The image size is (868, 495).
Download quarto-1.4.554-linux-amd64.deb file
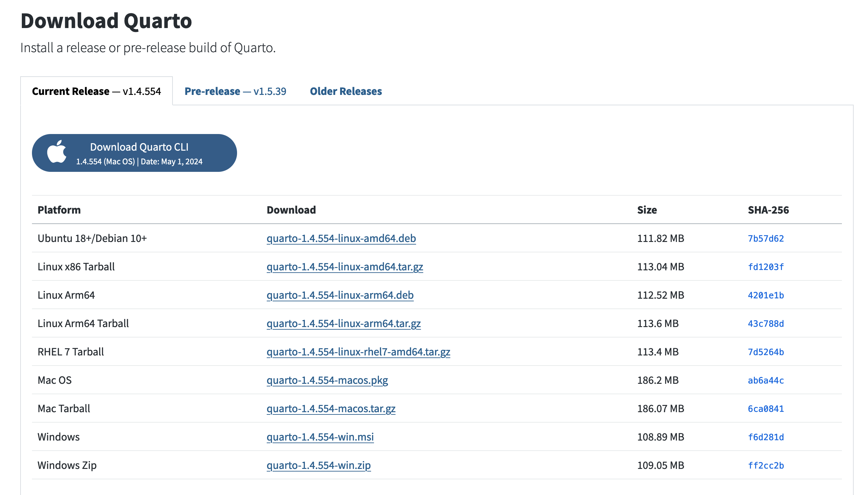(341, 238)
